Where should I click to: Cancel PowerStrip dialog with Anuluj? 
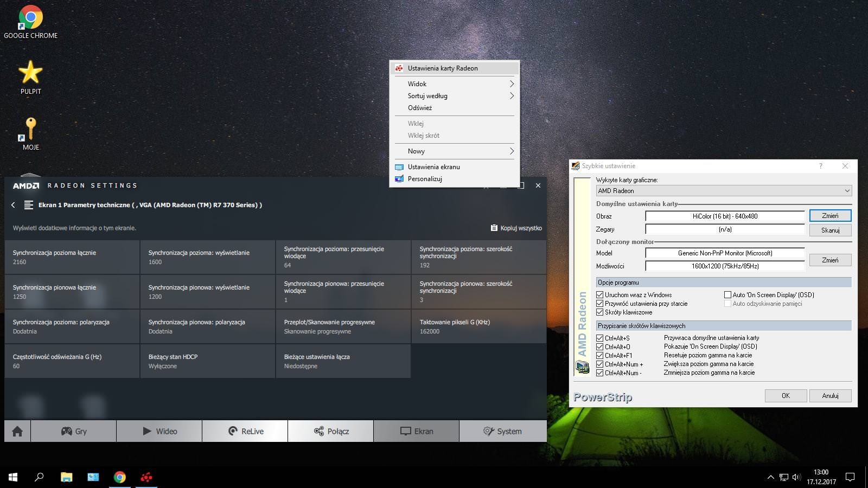coord(830,396)
